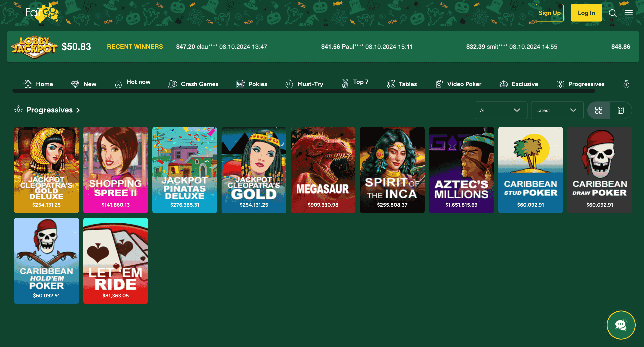644x347 pixels.
Task: Click the $50.83 lobby jackpot amount
Action: [x=76, y=47]
